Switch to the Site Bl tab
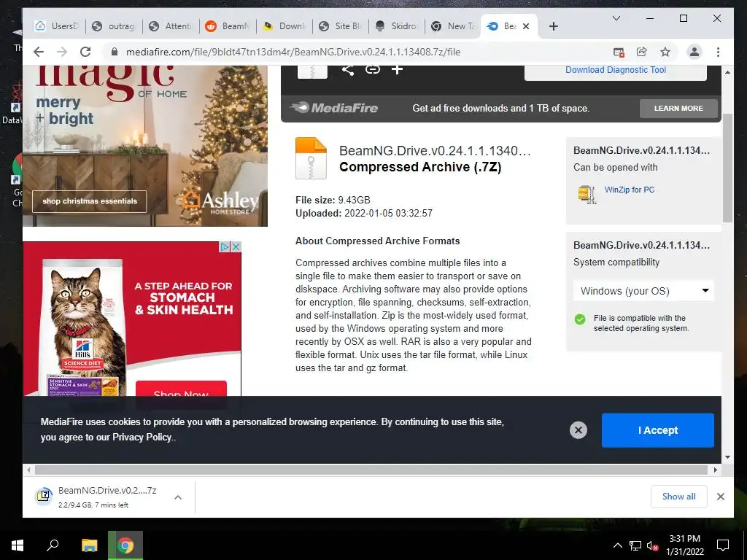This screenshot has width=747, height=560. click(341, 26)
